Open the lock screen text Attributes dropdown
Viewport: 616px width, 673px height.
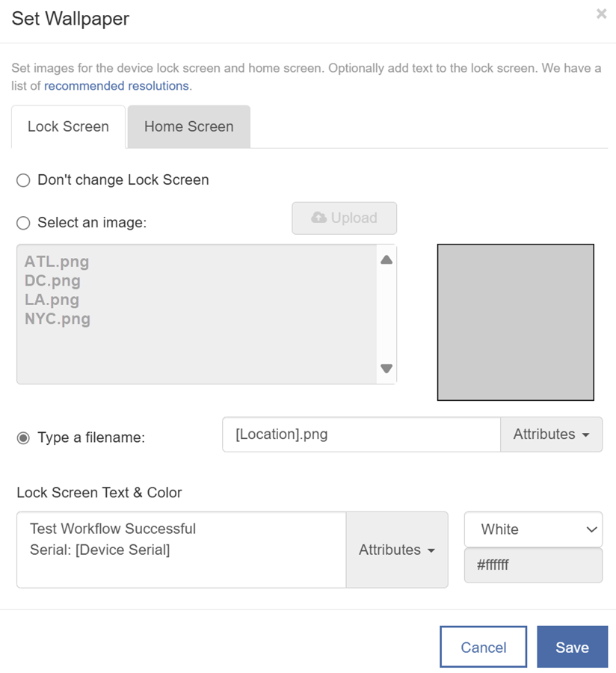(x=397, y=550)
